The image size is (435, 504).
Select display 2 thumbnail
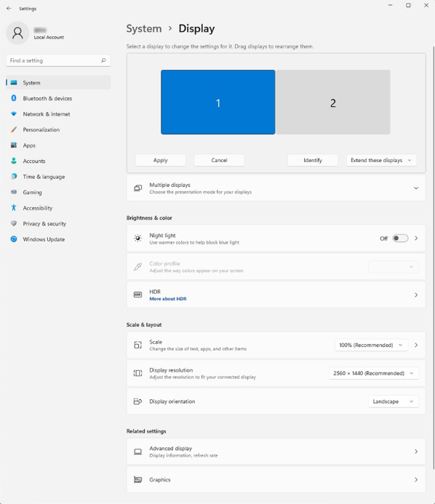click(x=333, y=103)
